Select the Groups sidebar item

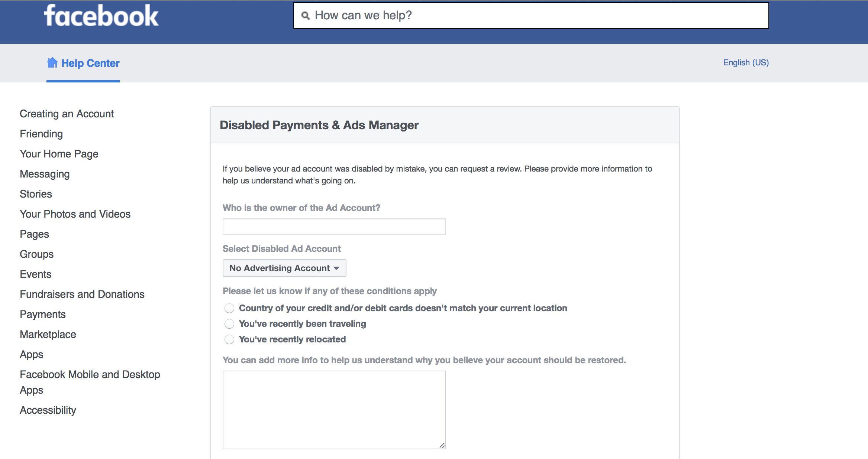[x=36, y=254]
